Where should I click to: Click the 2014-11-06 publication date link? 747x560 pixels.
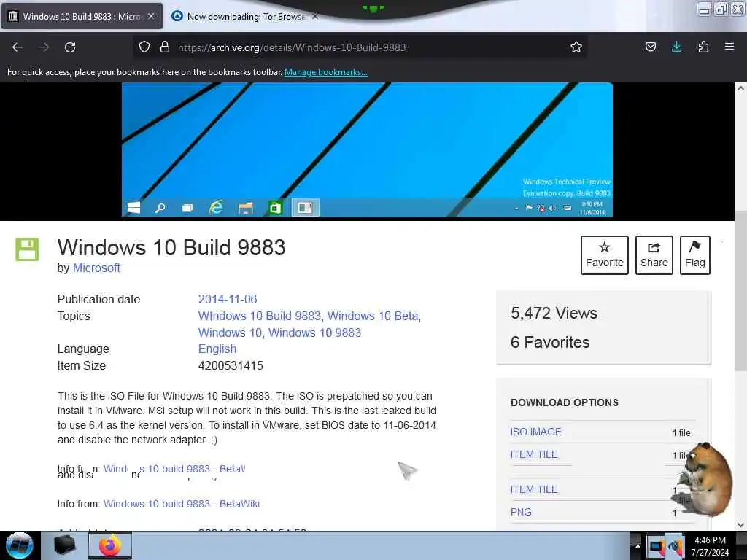[228, 299]
